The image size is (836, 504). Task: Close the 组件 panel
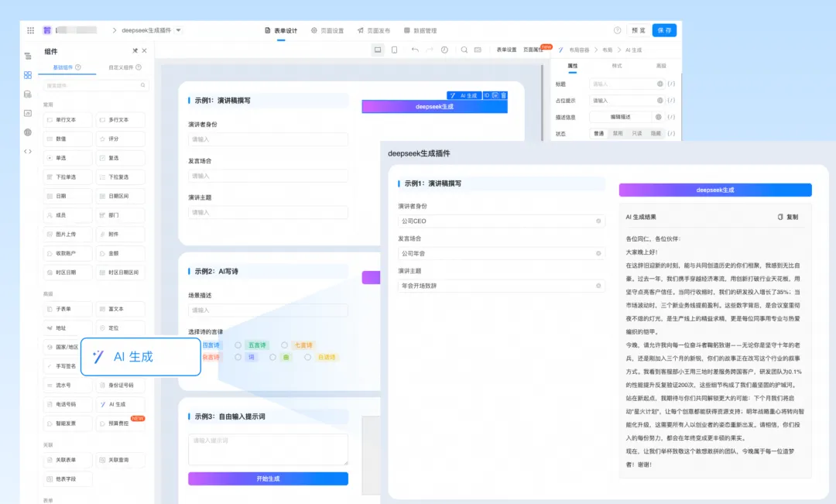[145, 50]
